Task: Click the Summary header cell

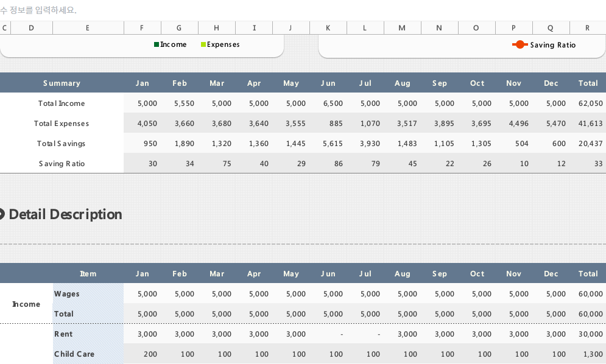Action: point(62,83)
